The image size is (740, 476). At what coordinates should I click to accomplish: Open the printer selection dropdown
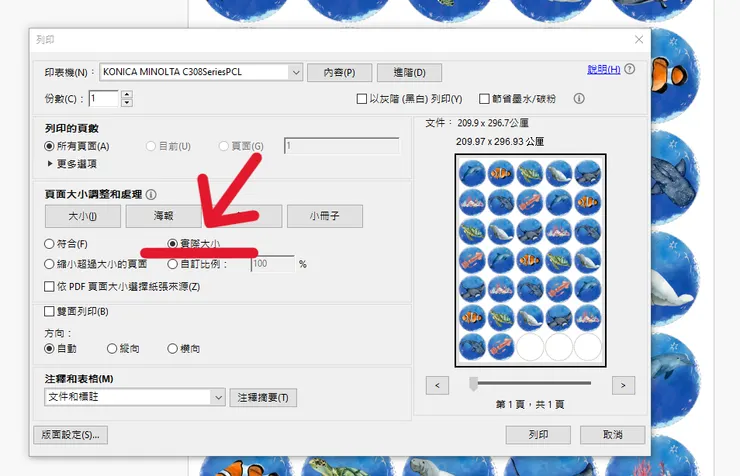click(x=201, y=72)
